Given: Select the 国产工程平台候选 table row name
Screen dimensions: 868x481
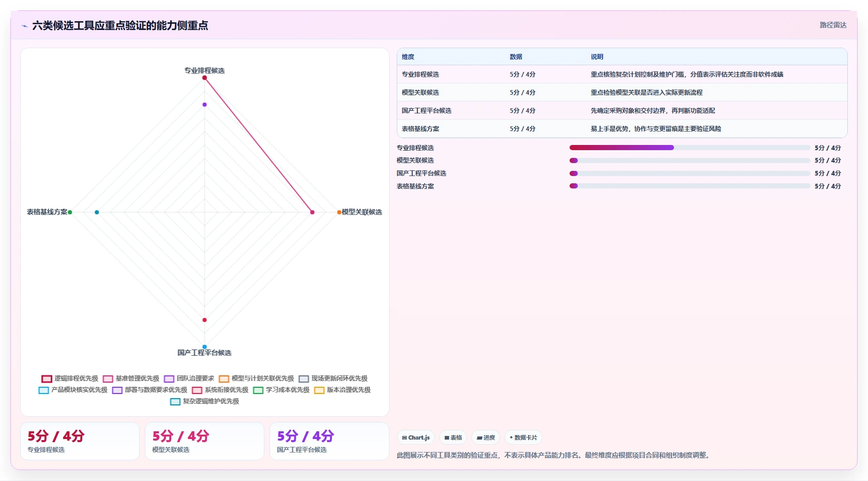Looking at the screenshot, I should pos(427,111).
